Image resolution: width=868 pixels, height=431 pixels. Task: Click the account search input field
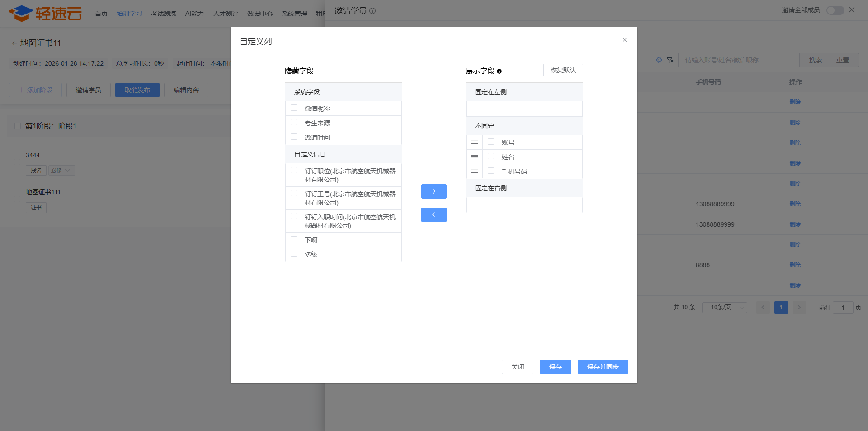tap(738, 60)
